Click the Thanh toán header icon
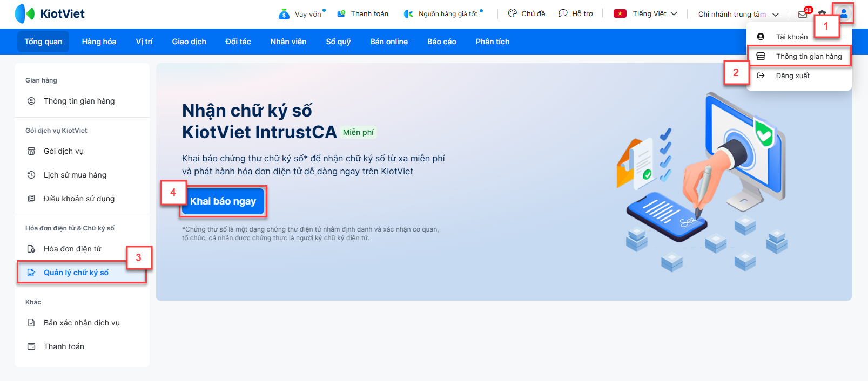 click(x=341, y=13)
